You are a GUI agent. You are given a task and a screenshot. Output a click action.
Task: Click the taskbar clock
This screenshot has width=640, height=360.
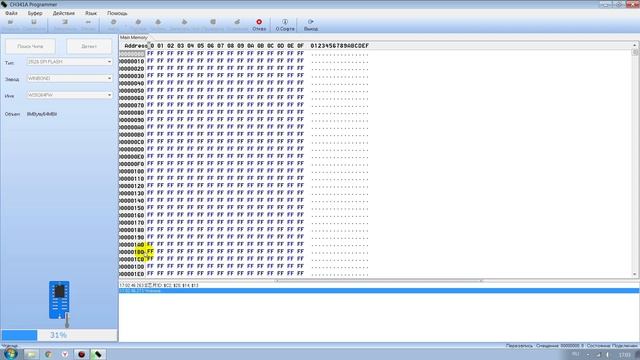(x=624, y=355)
